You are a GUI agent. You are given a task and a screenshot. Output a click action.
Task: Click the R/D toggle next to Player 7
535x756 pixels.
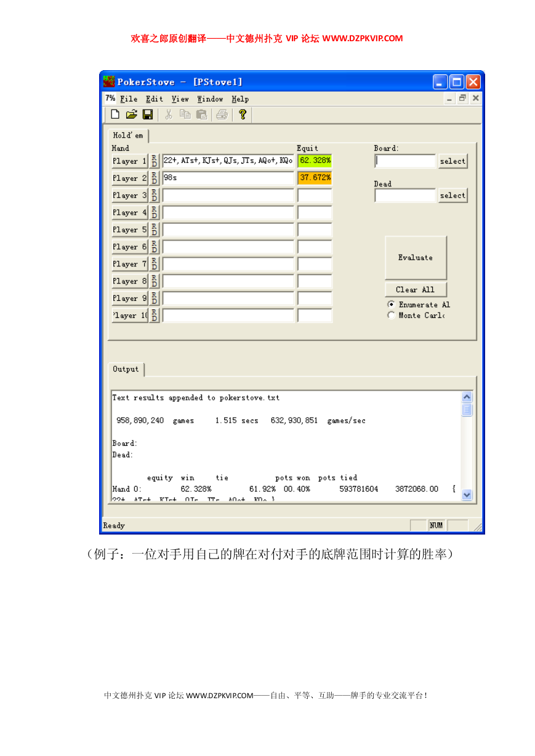pos(155,265)
